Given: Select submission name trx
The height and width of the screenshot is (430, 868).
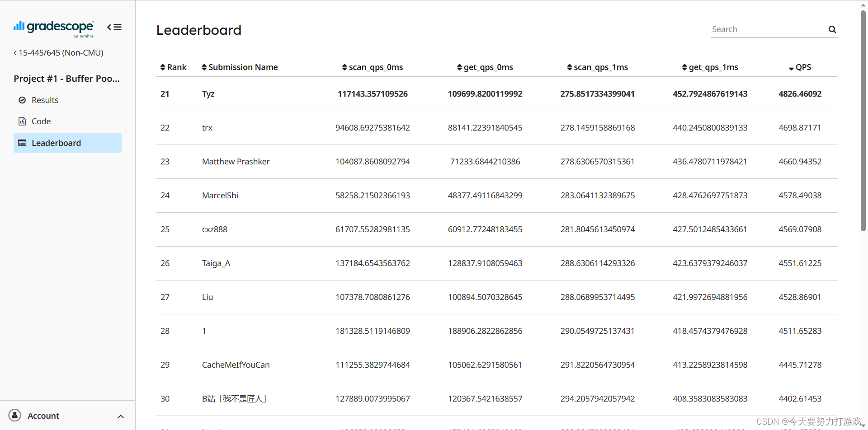Looking at the screenshot, I should tap(207, 128).
